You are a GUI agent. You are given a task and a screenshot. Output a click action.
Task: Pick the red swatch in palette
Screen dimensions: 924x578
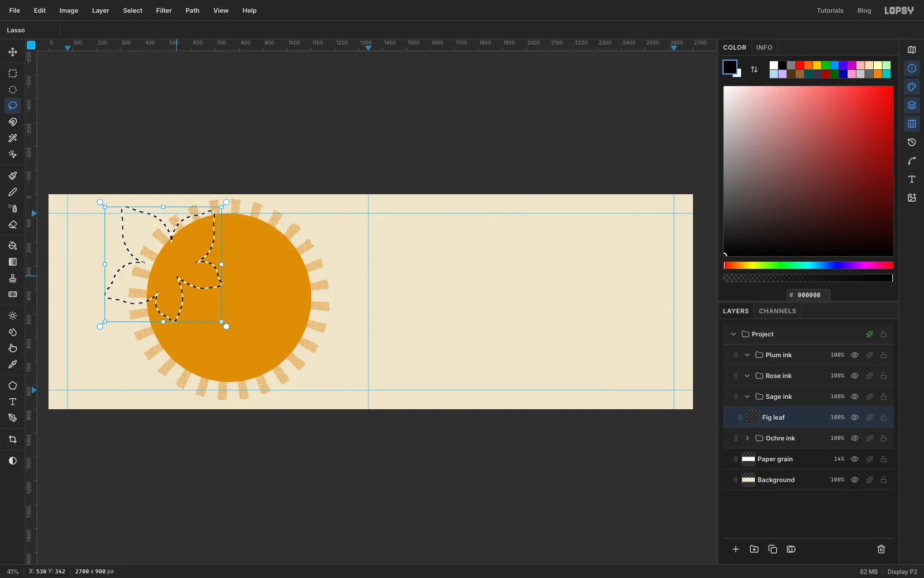(x=800, y=65)
